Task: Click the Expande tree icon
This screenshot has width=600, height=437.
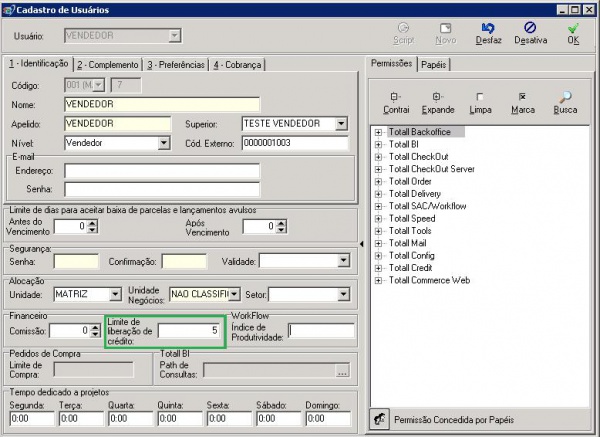Action: pyautogui.click(x=438, y=97)
